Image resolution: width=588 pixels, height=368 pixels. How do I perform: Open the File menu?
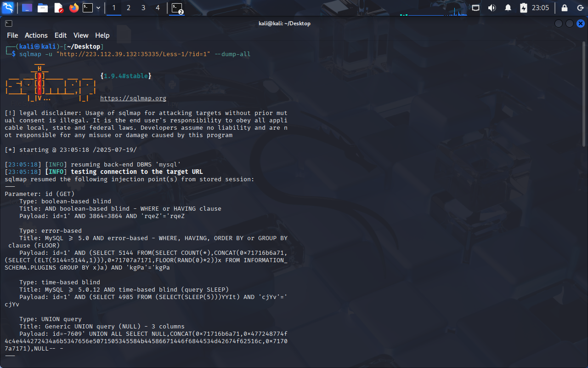click(12, 35)
